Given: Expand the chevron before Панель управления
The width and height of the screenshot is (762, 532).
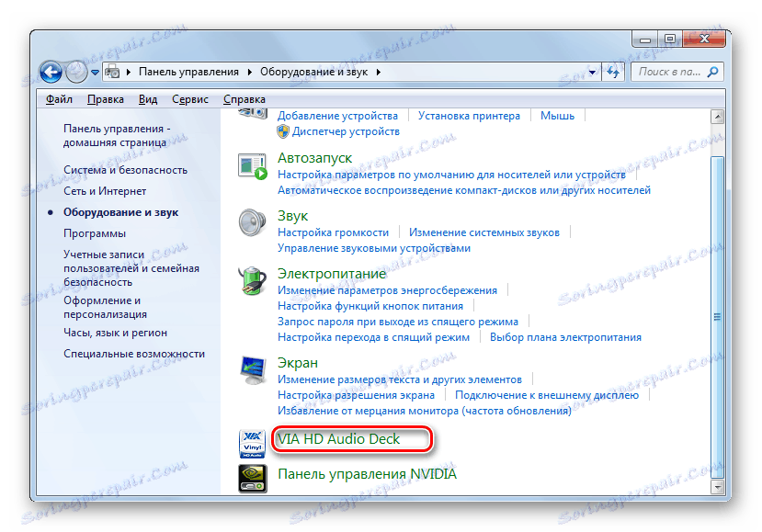Looking at the screenshot, I should coord(129,72).
